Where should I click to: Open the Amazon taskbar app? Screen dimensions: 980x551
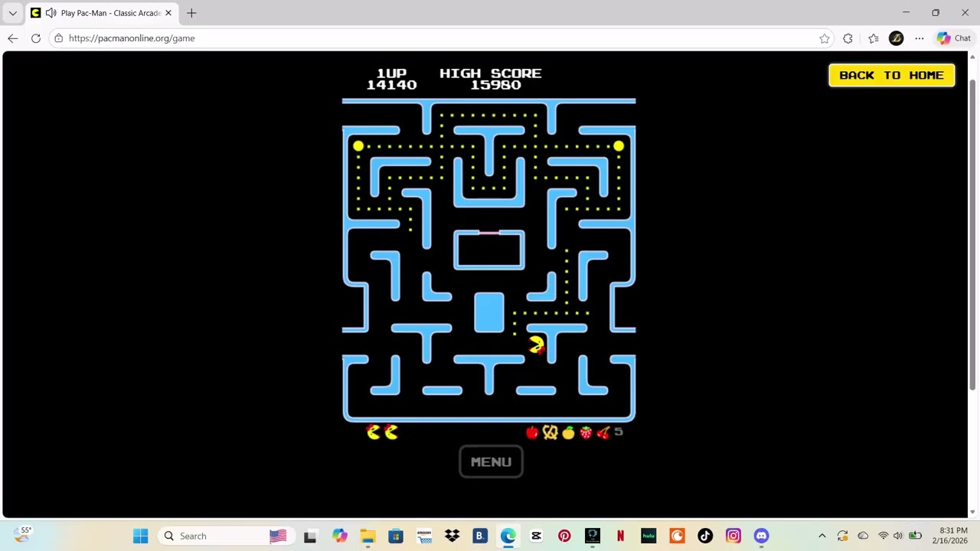[x=424, y=536]
